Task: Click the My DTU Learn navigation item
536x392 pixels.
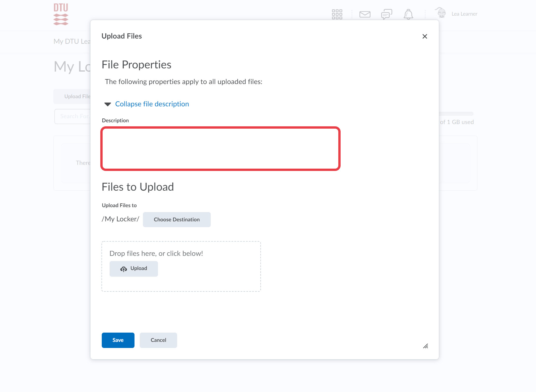Action: click(x=72, y=41)
